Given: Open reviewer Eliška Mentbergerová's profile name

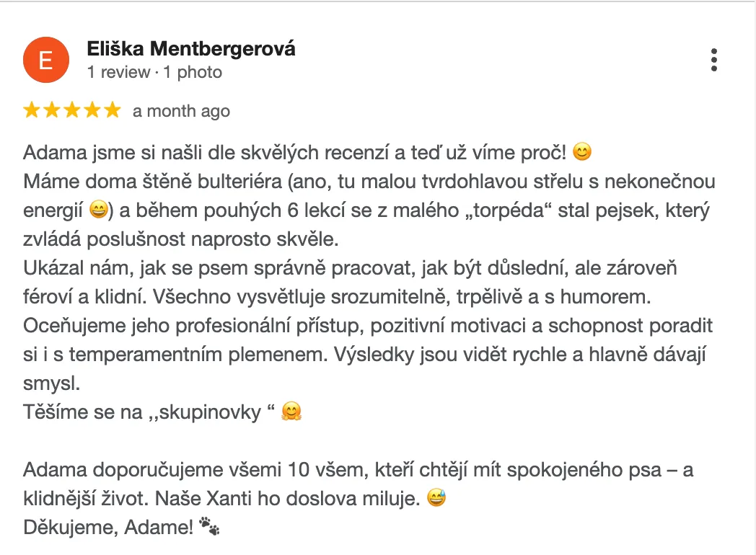Looking at the screenshot, I should [x=191, y=49].
